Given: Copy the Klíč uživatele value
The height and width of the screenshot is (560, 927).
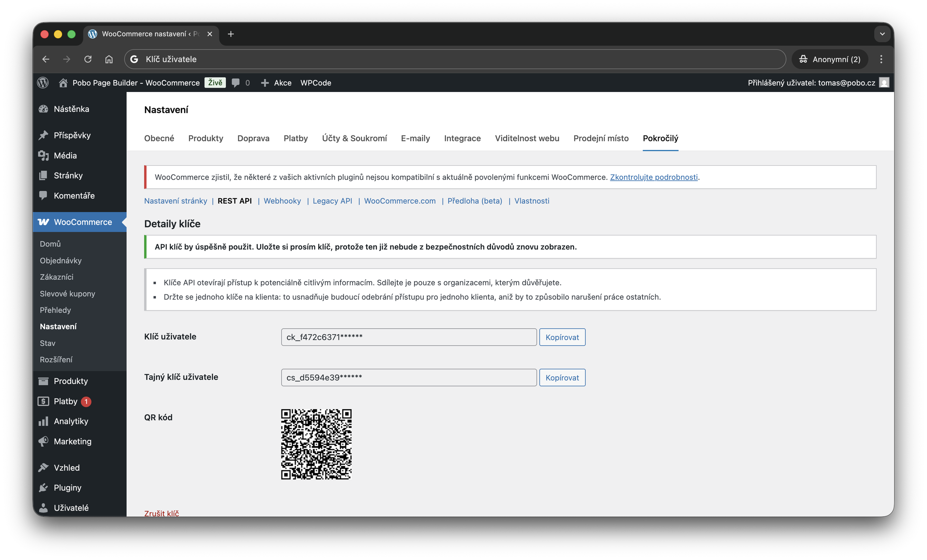Looking at the screenshot, I should pos(562,337).
